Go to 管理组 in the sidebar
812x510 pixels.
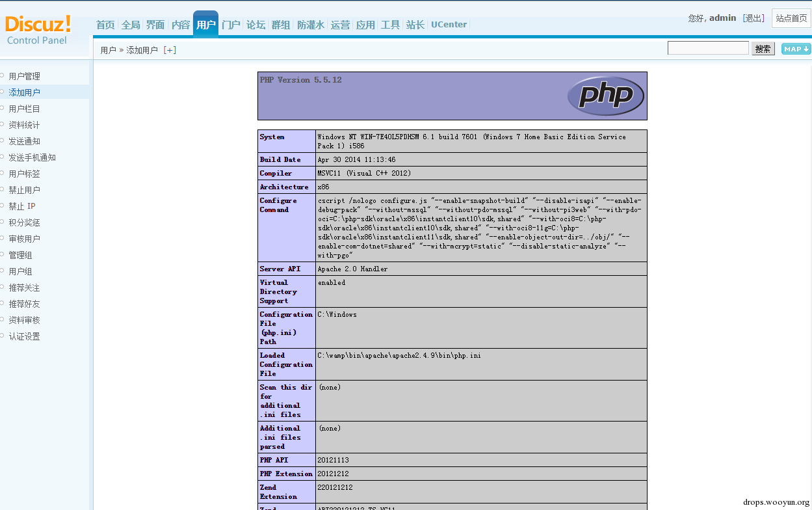click(x=20, y=255)
